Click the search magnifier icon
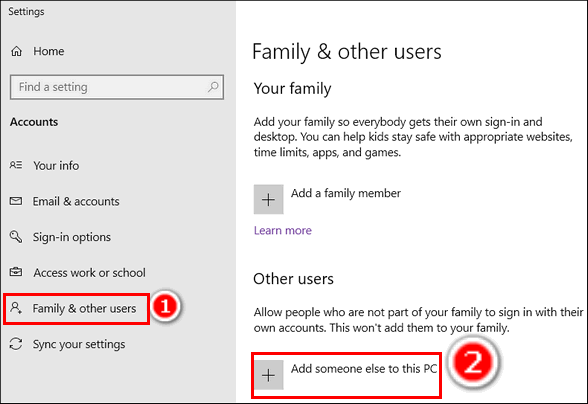The image size is (588, 404). [213, 87]
